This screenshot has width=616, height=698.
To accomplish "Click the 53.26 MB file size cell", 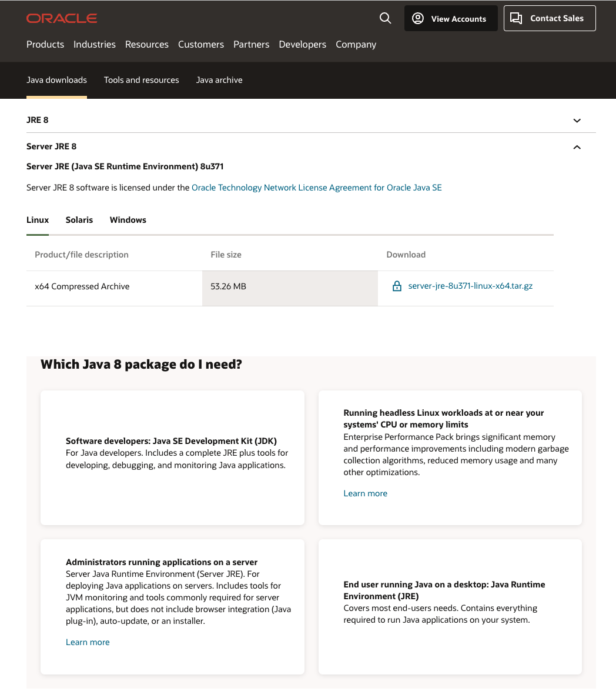I will [x=290, y=288].
